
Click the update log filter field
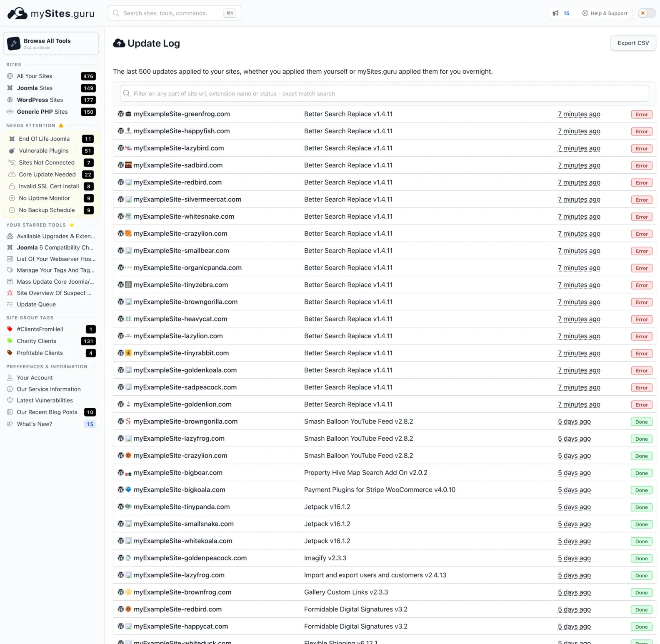(x=384, y=93)
